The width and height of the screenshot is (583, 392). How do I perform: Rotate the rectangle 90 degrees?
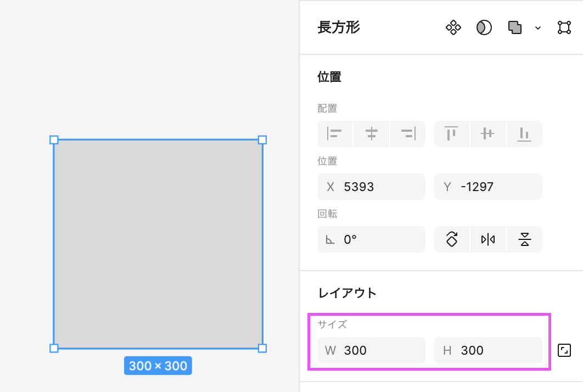point(452,239)
